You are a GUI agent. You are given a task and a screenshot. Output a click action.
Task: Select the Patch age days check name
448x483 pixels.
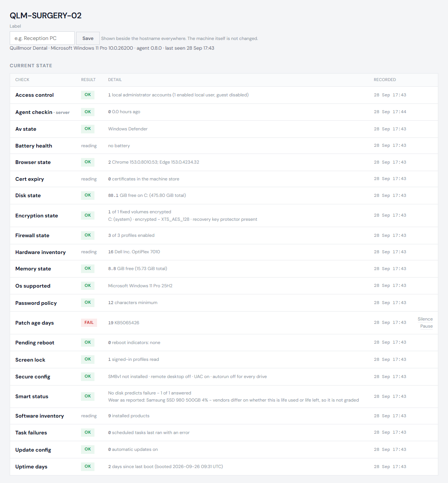coord(34,323)
